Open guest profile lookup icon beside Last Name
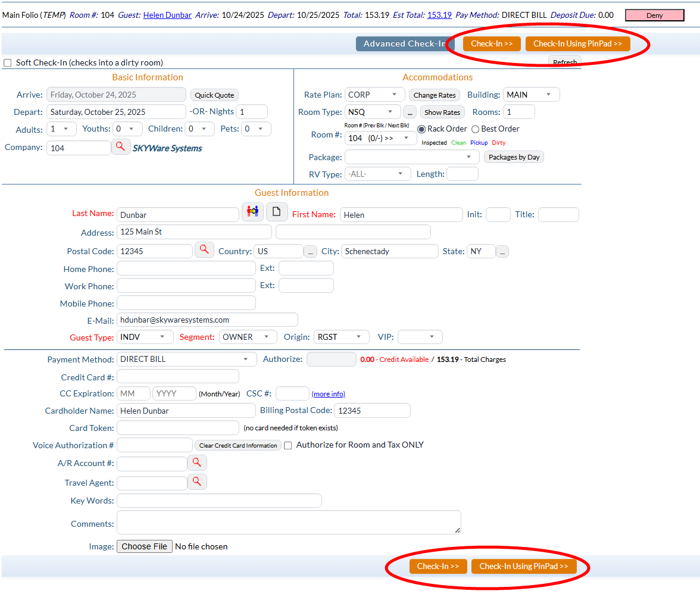This screenshot has width=700, height=594. pos(252,212)
